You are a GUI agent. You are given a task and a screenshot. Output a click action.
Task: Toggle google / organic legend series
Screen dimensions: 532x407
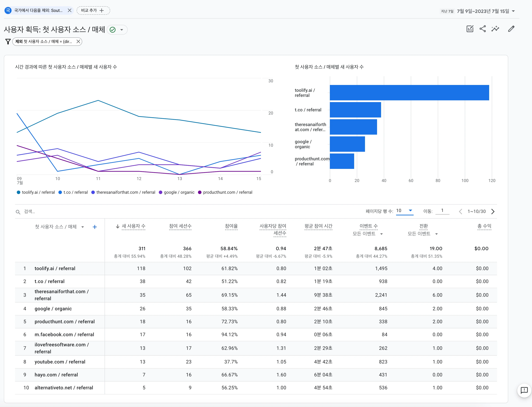[176, 192]
